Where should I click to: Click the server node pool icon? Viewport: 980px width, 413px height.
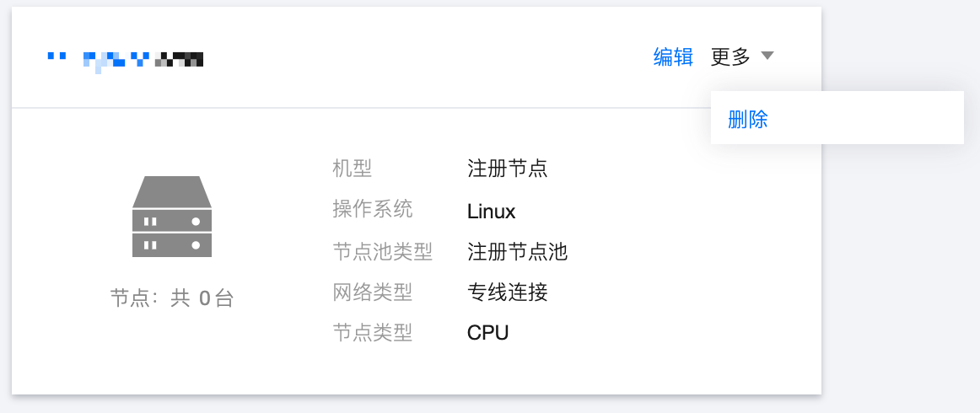coord(172,216)
